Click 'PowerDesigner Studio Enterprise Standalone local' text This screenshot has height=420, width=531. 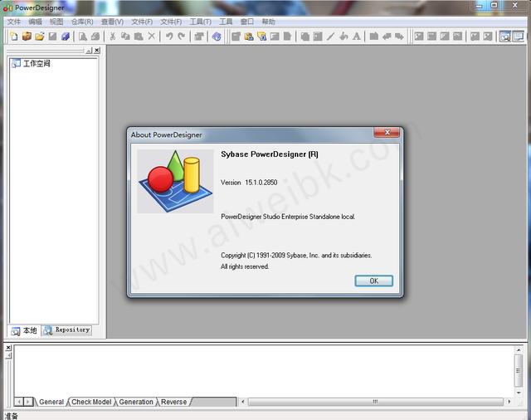(x=288, y=217)
